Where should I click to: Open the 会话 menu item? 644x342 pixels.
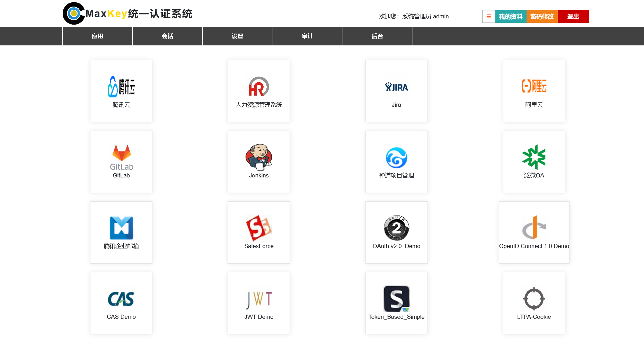[x=167, y=36]
